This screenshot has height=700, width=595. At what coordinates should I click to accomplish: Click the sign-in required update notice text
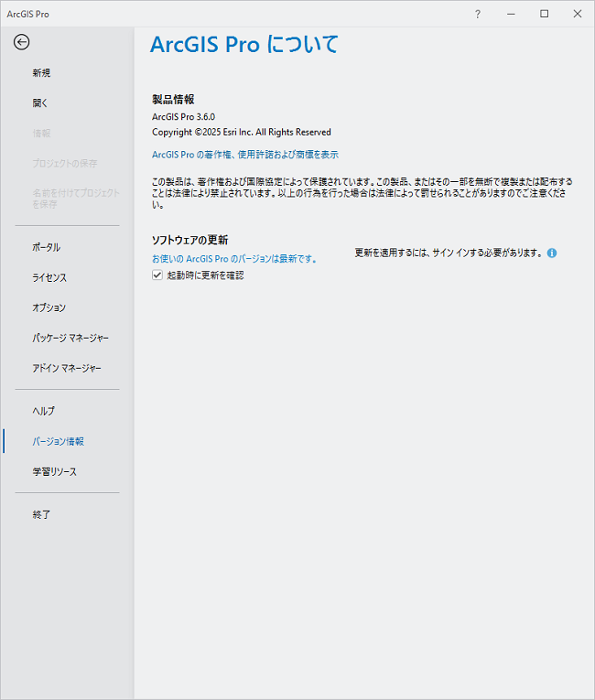click(x=449, y=253)
